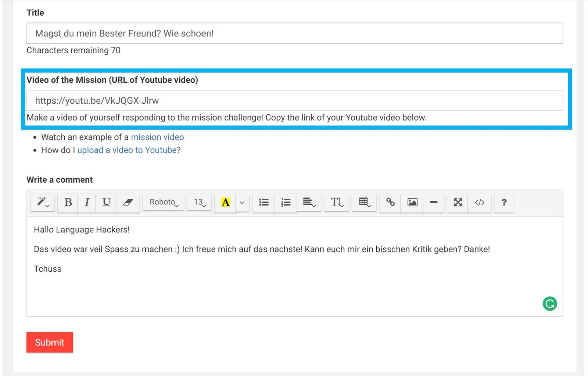Insert a numbered ordered list
Viewport: 588px width, 376px height.
point(286,202)
